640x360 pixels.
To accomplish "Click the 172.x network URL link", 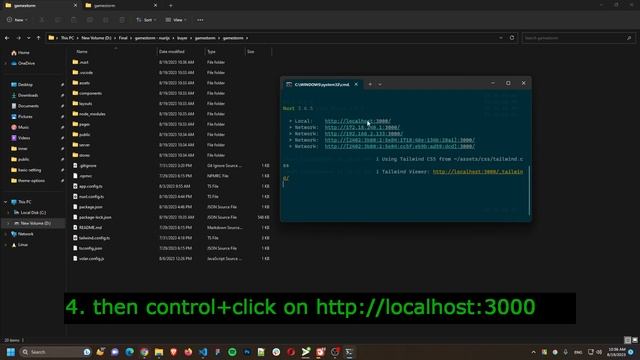I will [x=362, y=127].
